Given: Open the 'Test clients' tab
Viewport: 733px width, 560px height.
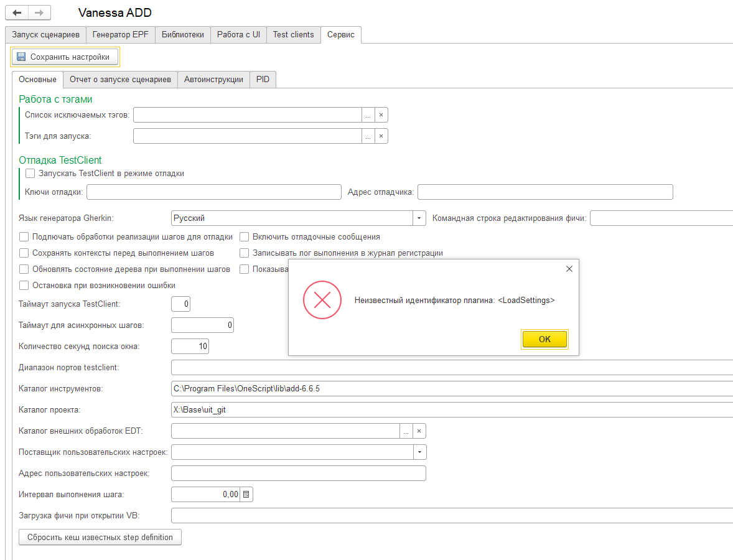Looking at the screenshot, I should click(x=294, y=35).
